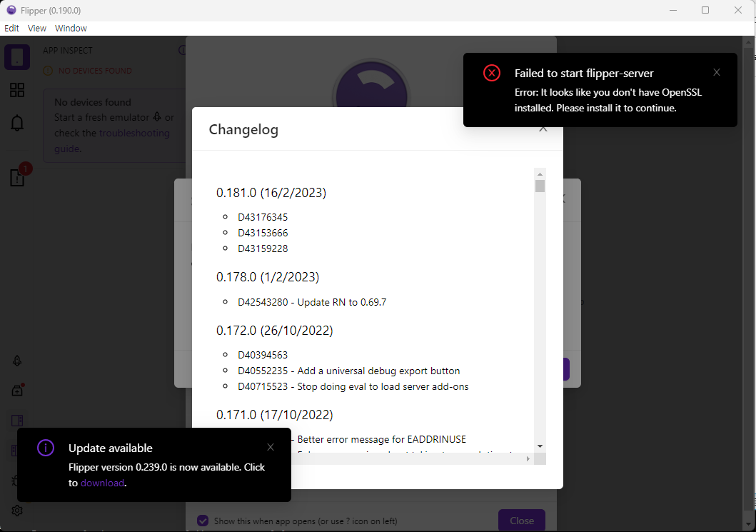The width and height of the screenshot is (756, 532).
Task: Click 'Add a universal debug export button' entry
Action: click(348, 371)
